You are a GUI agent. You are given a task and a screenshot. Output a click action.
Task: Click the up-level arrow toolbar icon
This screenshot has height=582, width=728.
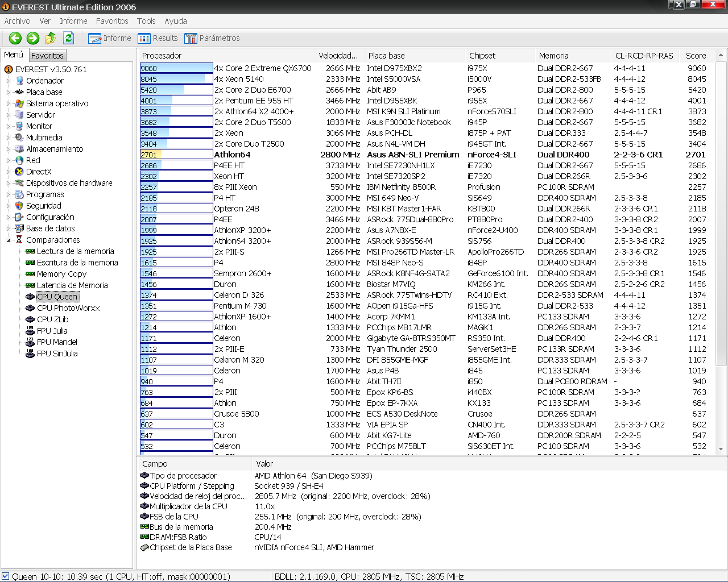tap(51, 38)
